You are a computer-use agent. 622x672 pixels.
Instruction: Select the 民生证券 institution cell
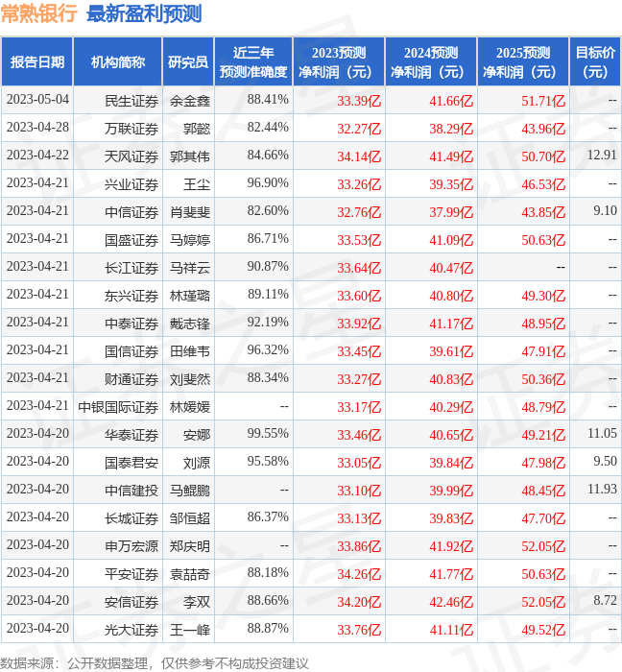coord(132,101)
